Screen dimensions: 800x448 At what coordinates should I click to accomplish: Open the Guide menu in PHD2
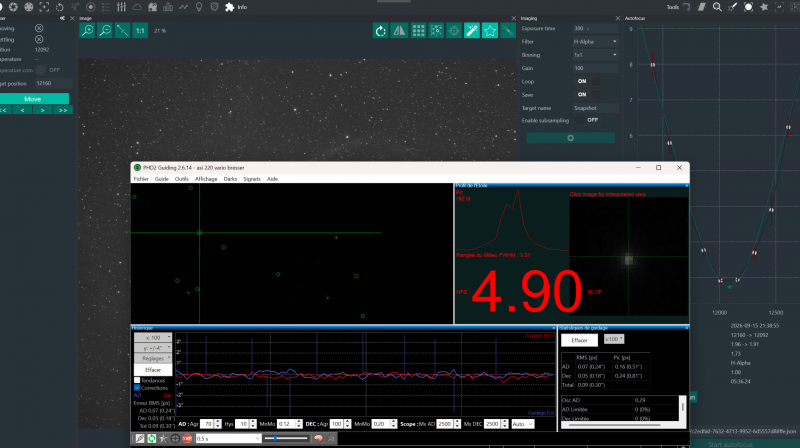coord(162,179)
